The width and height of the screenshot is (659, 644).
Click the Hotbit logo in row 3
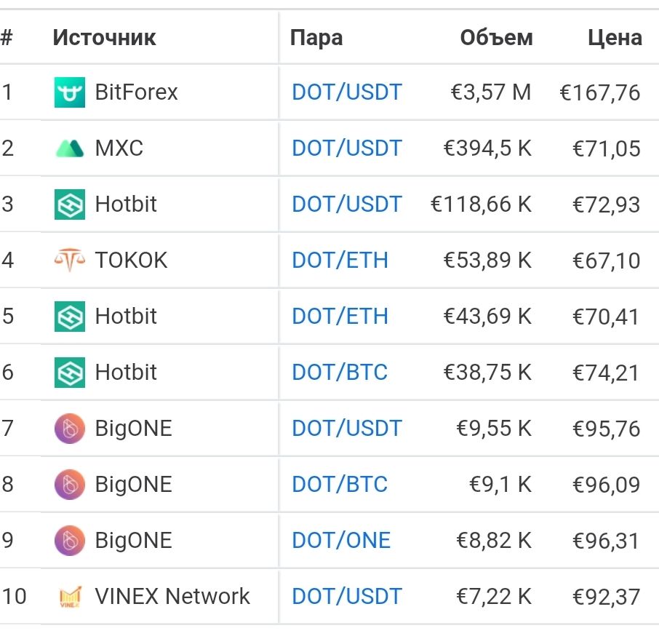[x=70, y=204]
